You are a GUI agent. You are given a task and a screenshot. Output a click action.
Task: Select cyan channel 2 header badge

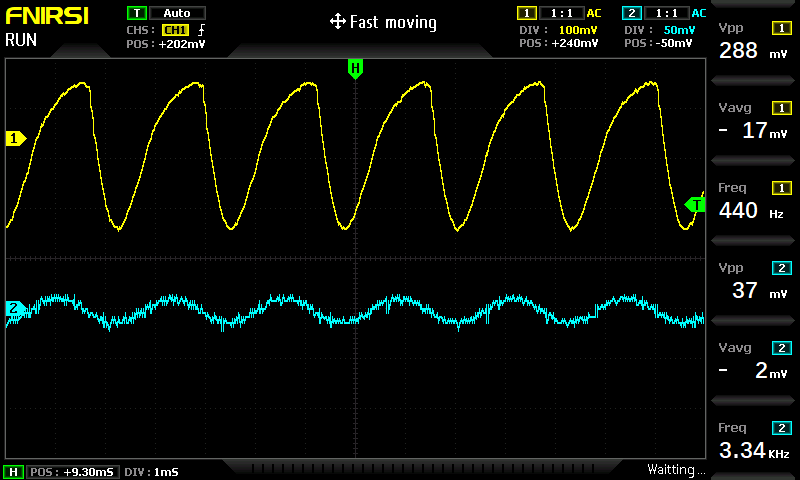click(x=632, y=13)
